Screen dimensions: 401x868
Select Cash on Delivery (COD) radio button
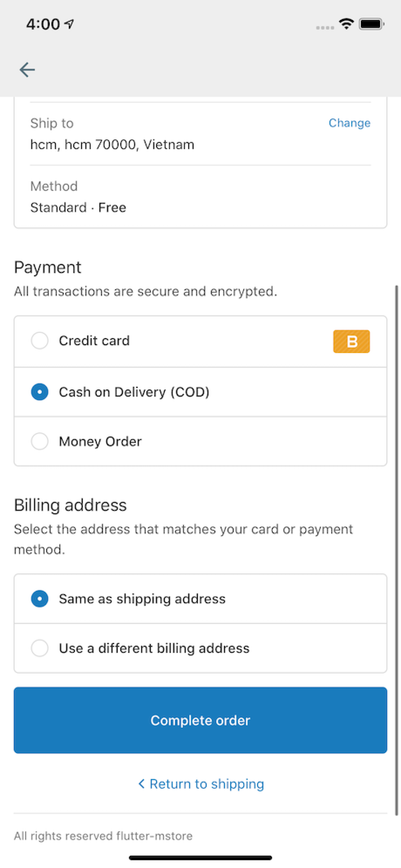coord(40,392)
